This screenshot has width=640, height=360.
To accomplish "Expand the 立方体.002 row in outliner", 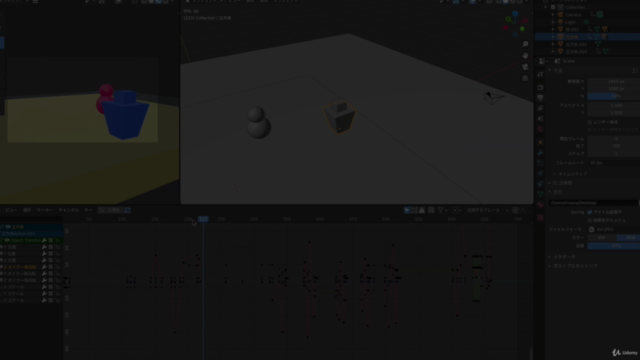I will (553, 44).
